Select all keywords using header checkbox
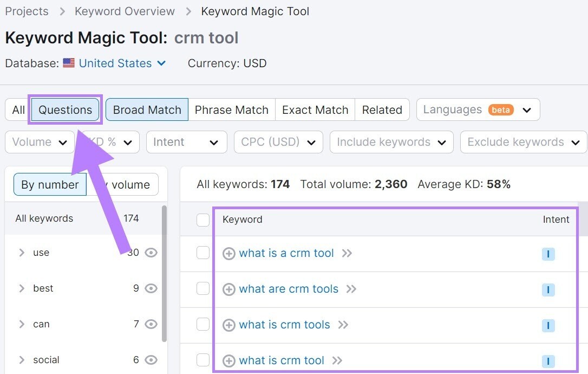Screen dimensions: 588x374 click(x=203, y=220)
